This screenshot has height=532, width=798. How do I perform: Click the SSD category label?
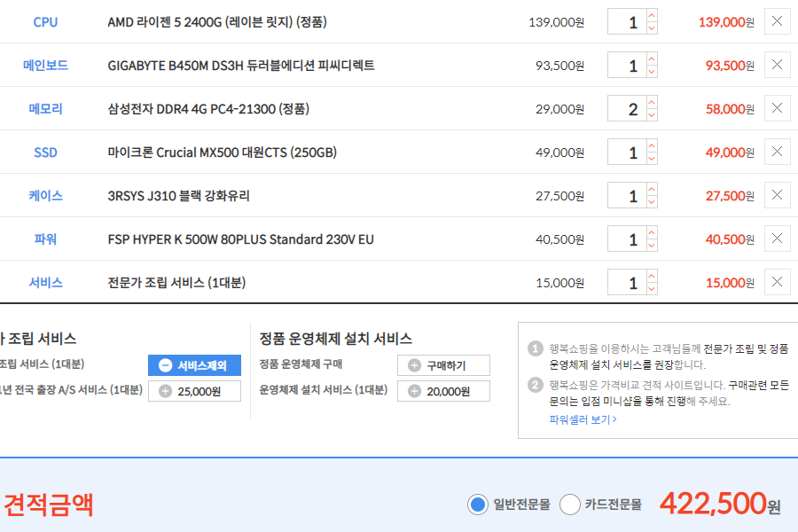click(45, 153)
